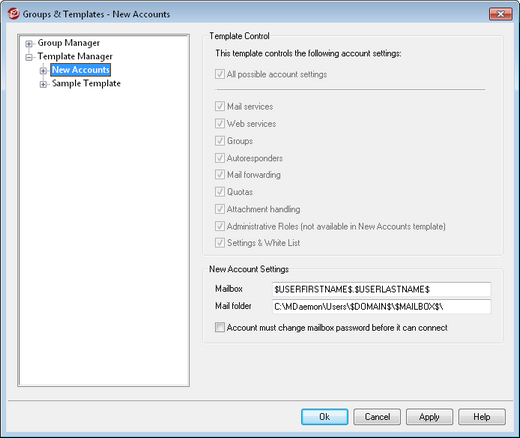520x438 pixels.
Task: Enable Account must change mailbox password option
Action: pyautogui.click(x=220, y=327)
